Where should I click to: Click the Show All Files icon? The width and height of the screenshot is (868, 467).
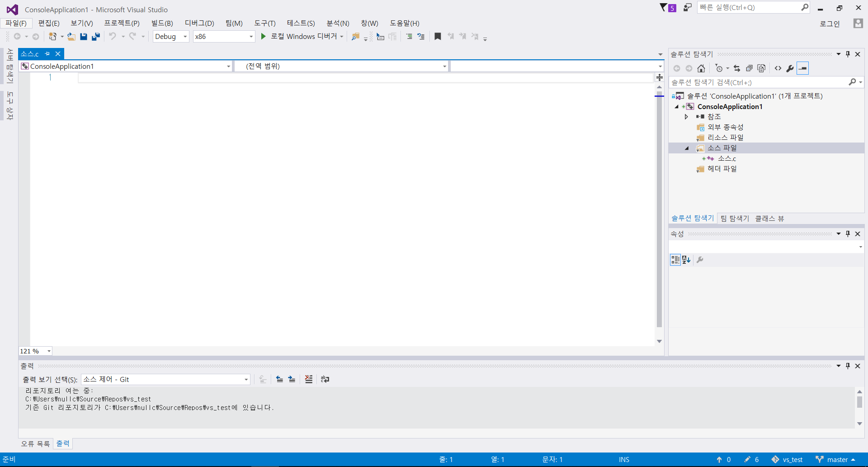(761, 68)
